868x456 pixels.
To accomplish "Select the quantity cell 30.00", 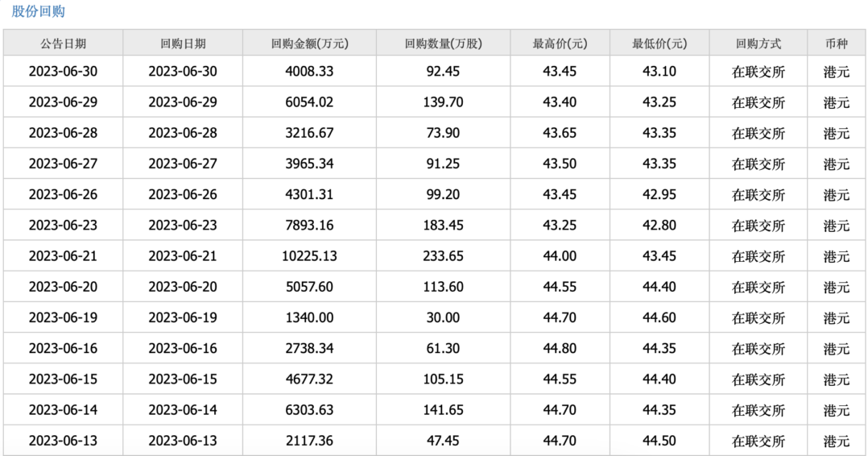I will [444, 317].
